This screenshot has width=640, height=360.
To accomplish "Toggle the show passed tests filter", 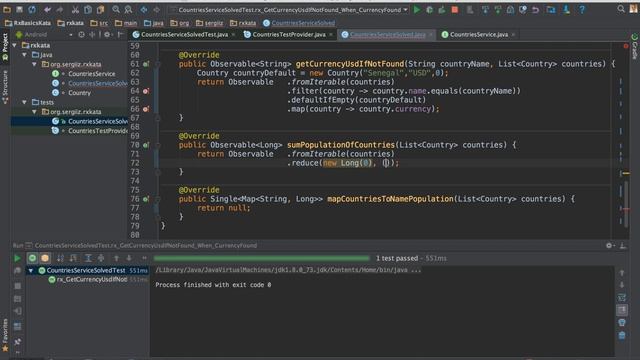I will (x=32, y=258).
